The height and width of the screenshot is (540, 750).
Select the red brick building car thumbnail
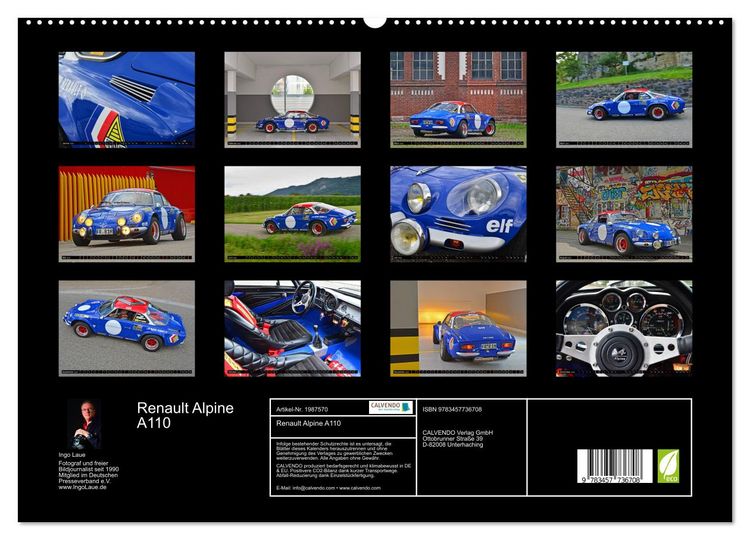click(458, 99)
